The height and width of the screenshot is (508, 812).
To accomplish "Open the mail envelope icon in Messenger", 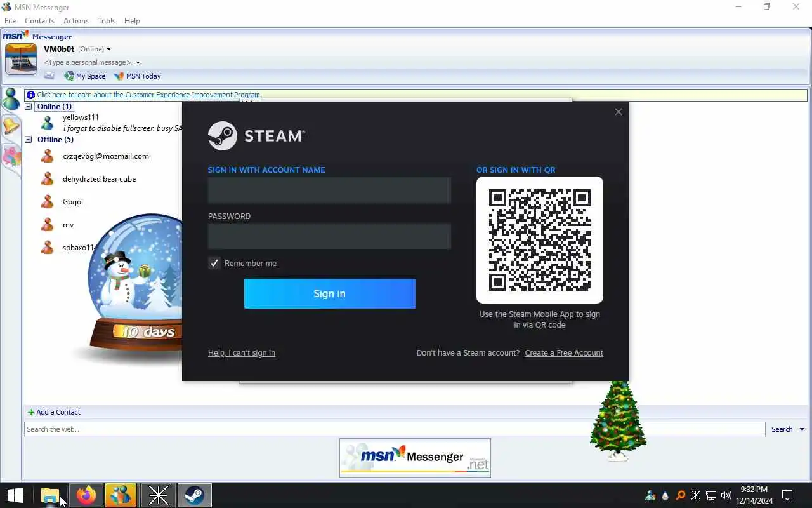I will click(49, 76).
